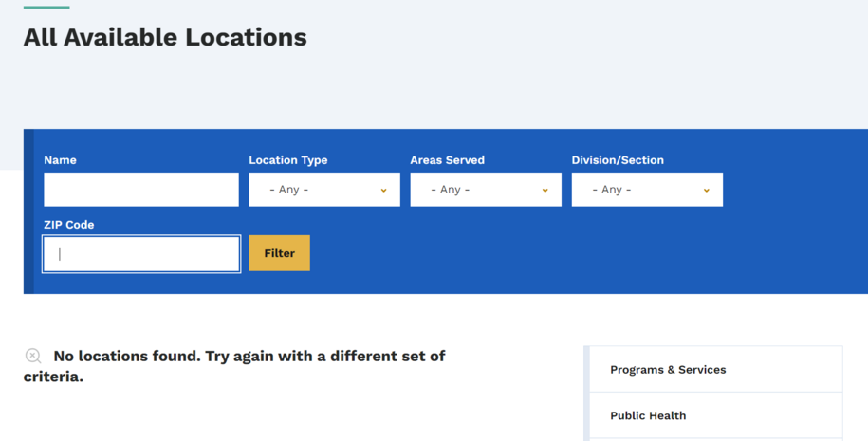Click the Areas Served label
Viewport: 868px width, 441px height.
tap(447, 160)
